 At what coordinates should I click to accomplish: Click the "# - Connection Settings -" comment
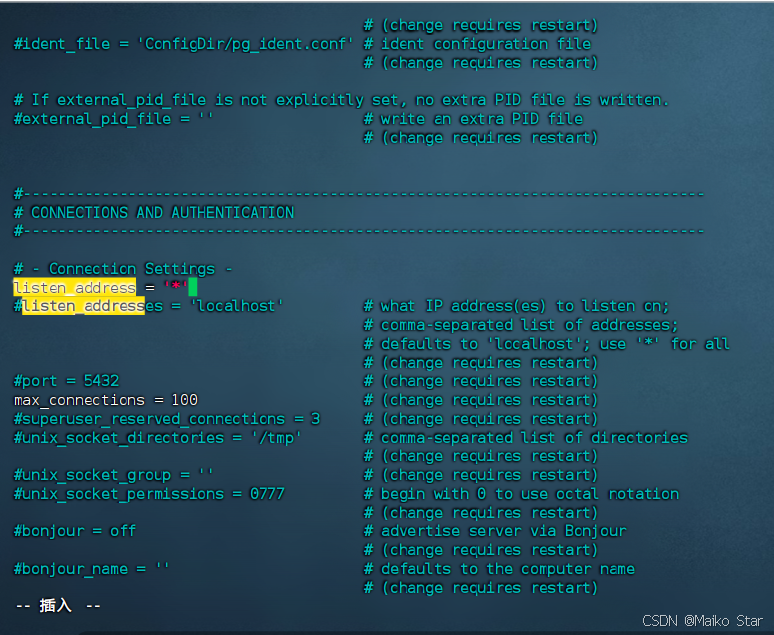123,269
